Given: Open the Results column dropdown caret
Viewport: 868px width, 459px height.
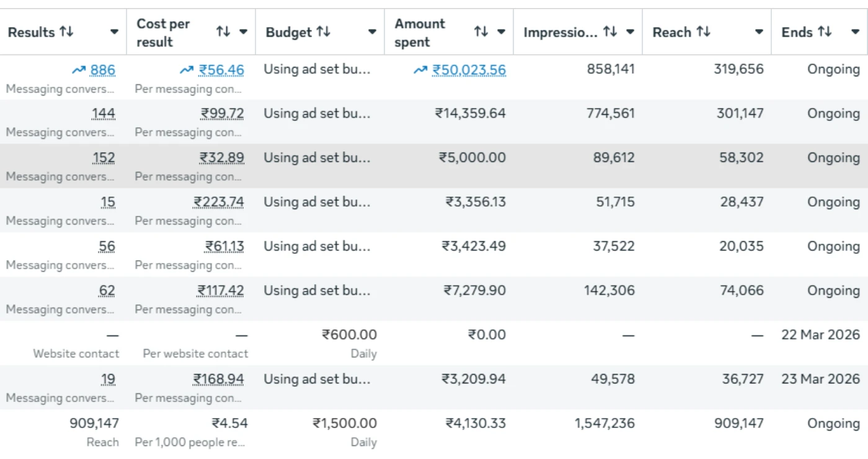Looking at the screenshot, I should [x=114, y=32].
